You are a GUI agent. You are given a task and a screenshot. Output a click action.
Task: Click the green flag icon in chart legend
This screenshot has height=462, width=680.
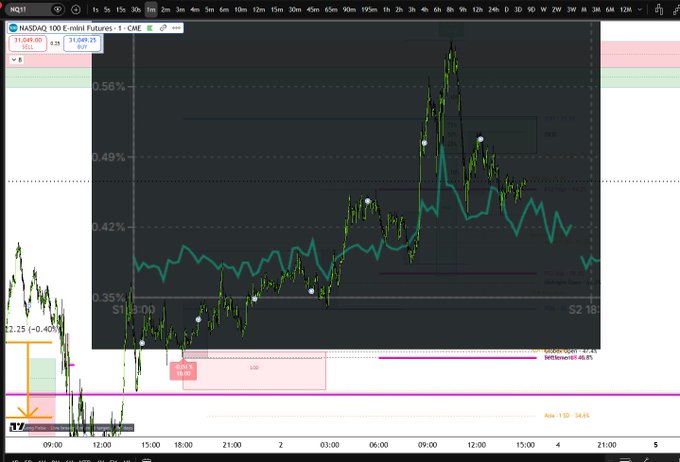pos(150,28)
